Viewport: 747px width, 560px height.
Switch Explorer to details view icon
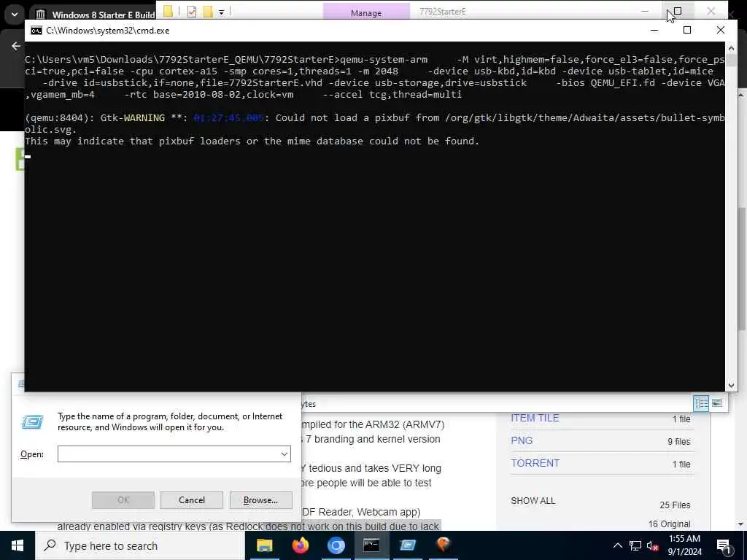[701, 404]
